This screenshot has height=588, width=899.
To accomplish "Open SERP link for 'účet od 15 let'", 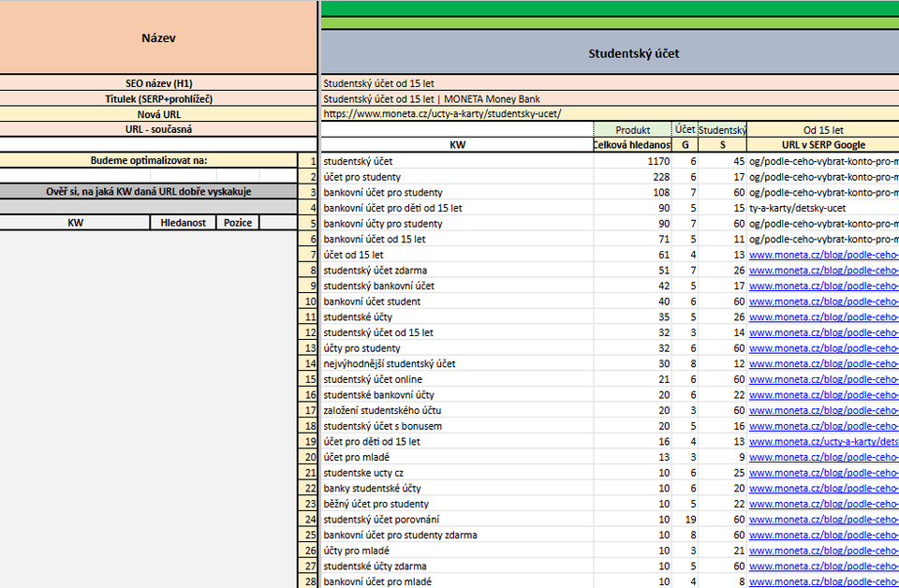I will click(823, 255).
